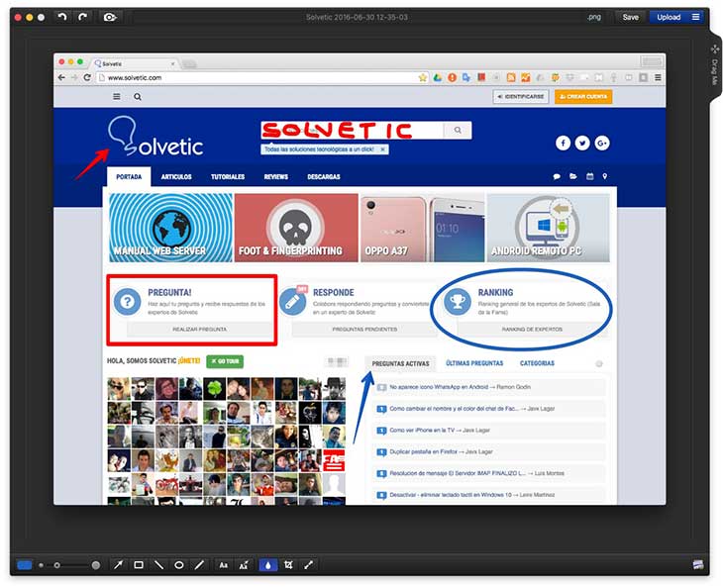
Task: Open the upload options menu
Action: click(696, 17)
